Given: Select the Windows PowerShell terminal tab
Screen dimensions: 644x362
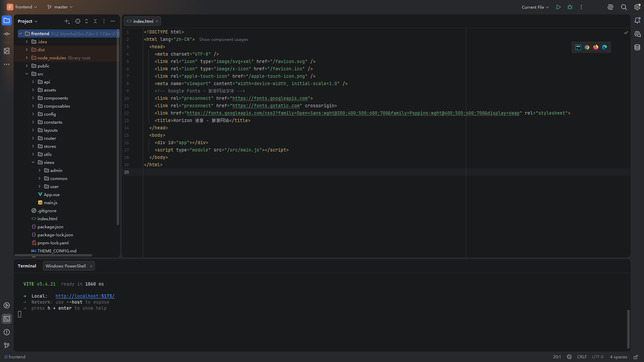Looking at the screenshot, I should click(66, 266).
